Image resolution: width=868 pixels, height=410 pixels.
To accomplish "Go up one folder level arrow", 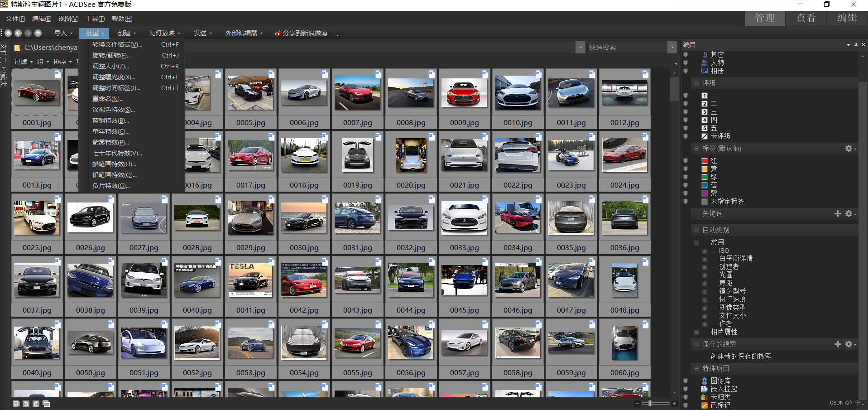I will pos(38,33).
